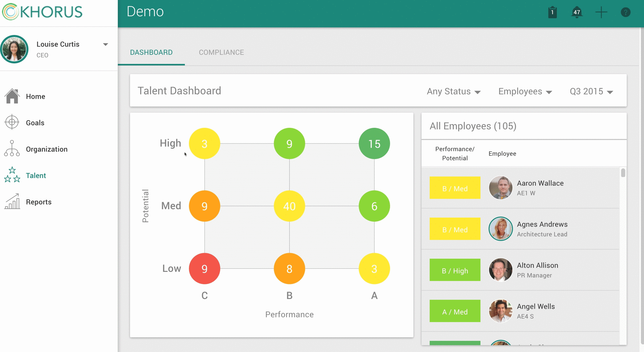
Task: Select the High potential C performance circle
Action: click(204, 144)
